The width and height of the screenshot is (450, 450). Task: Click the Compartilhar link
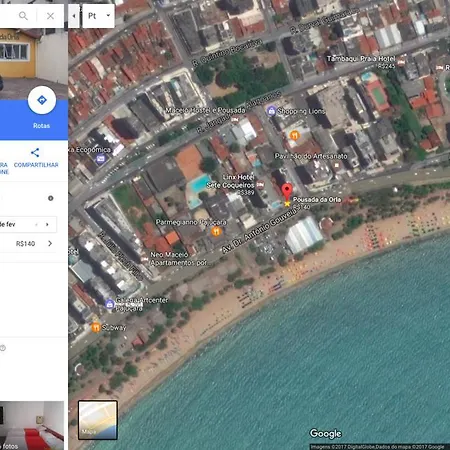pos(36,165)
